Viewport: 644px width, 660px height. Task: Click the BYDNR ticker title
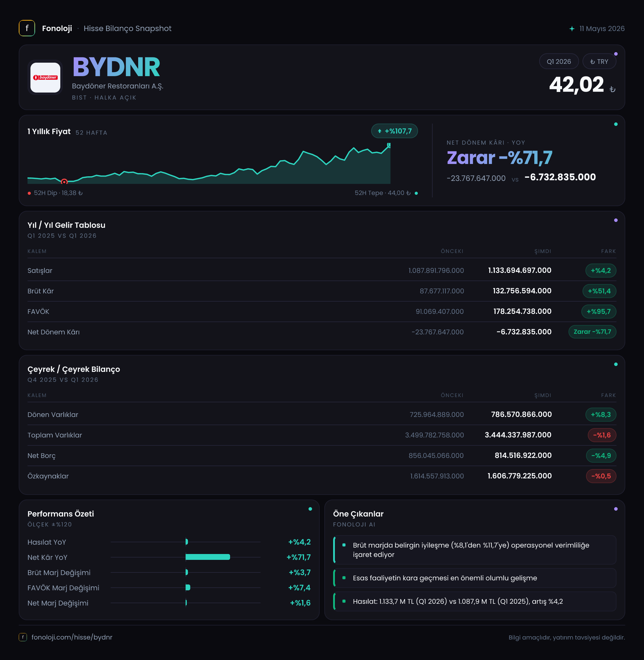click(116, 67)
